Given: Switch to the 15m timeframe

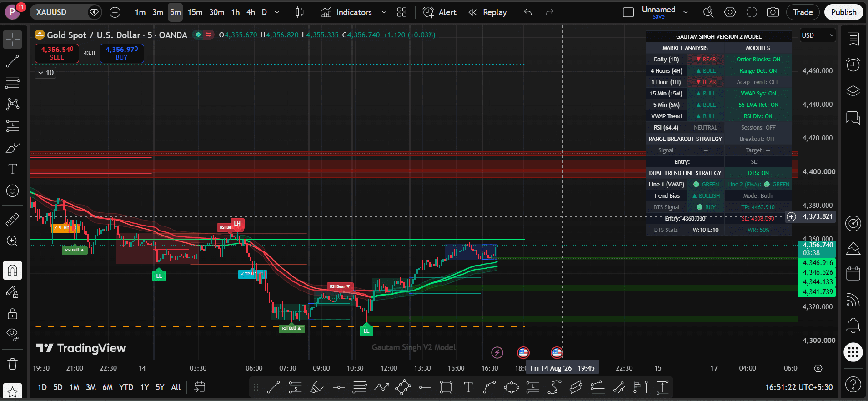Looking at the screenshot, I should tap(195, 12).
